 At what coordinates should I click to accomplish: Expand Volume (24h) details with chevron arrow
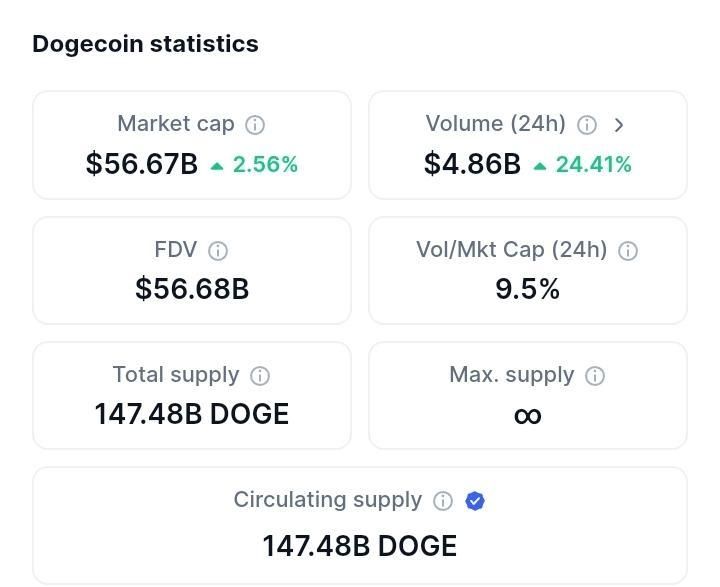coord(619,125)
